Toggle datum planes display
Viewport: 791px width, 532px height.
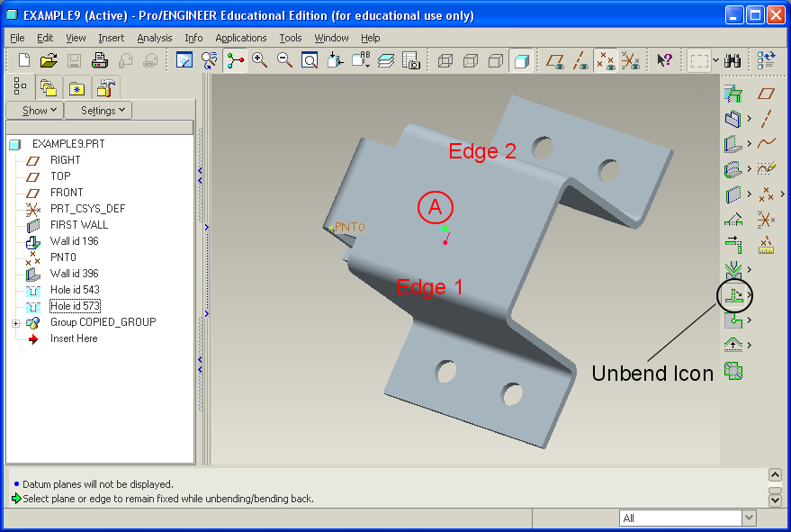tap(556, 60)
